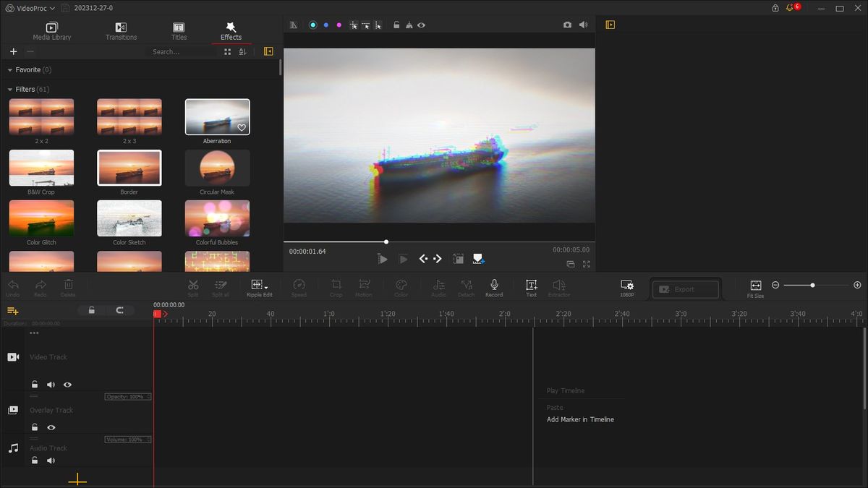
Task: Open the 1080P resolution settings
Action: (626, 286)
